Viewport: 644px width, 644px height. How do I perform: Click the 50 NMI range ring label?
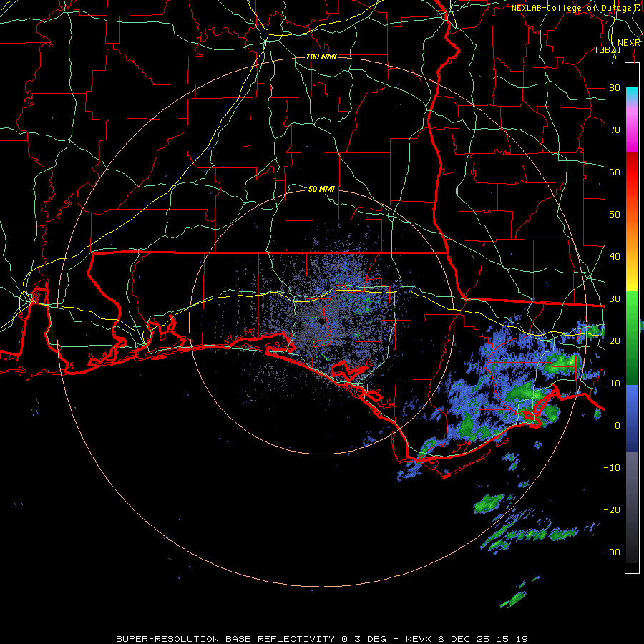[321, 189]
